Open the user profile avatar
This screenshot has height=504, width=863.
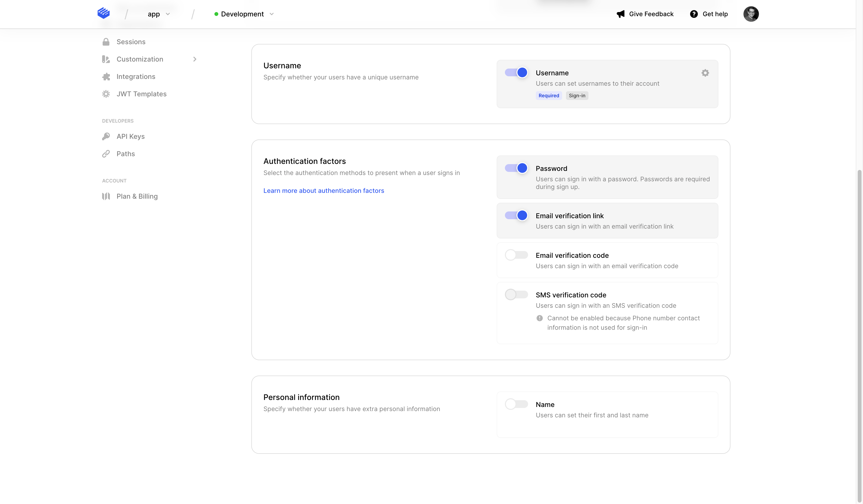click(751, 14)
